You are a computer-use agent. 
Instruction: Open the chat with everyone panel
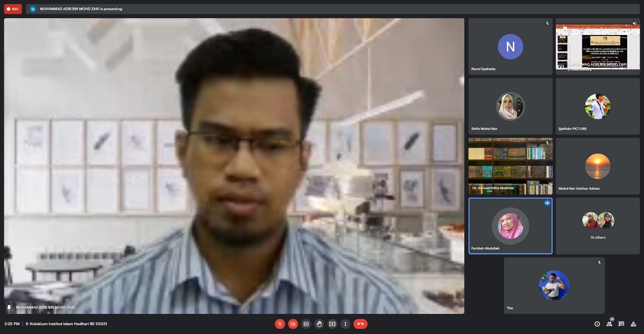621,324
